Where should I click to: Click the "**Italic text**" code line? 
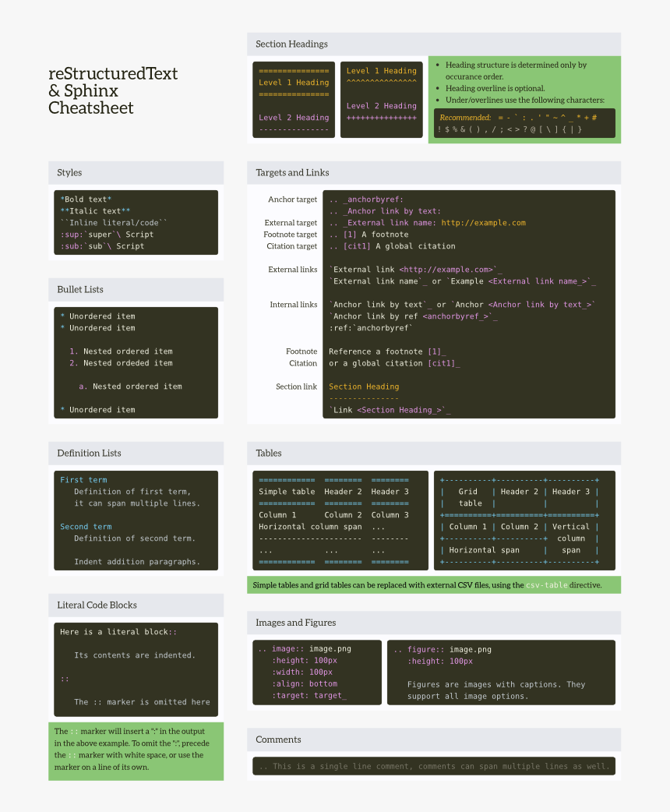tap(95, 211)
